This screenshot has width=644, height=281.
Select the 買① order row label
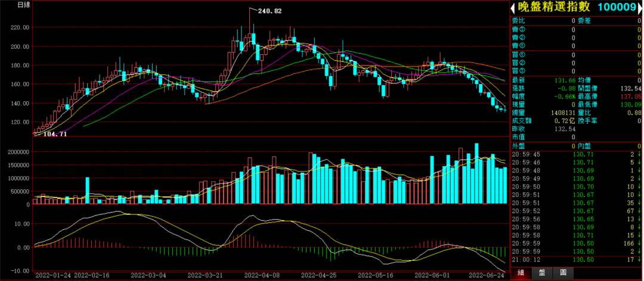click(x=518, y=55)
